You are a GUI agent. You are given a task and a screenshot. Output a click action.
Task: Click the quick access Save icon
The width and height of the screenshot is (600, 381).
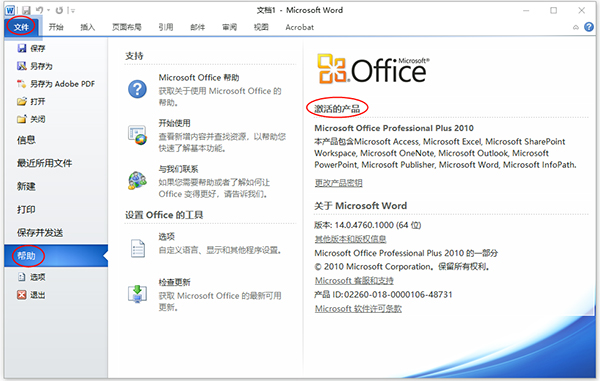(x=26, y=11)
